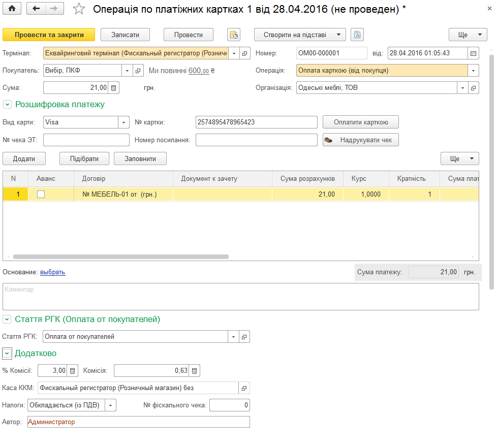
Task: Add a table row with Додати
Action: pyautogui.click(x=24, y=159)
